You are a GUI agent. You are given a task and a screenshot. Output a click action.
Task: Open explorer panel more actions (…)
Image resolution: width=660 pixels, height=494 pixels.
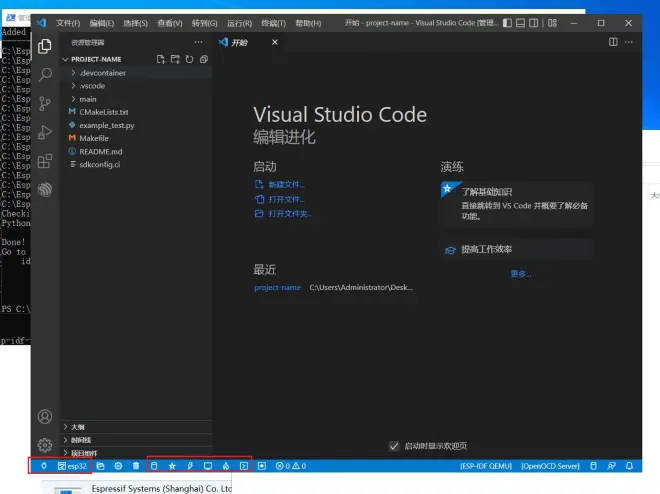198,42
